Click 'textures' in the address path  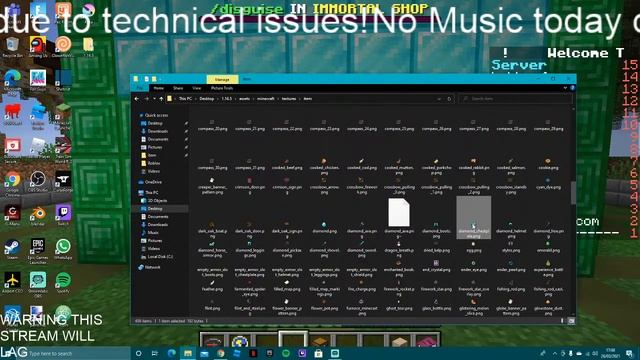289,99
